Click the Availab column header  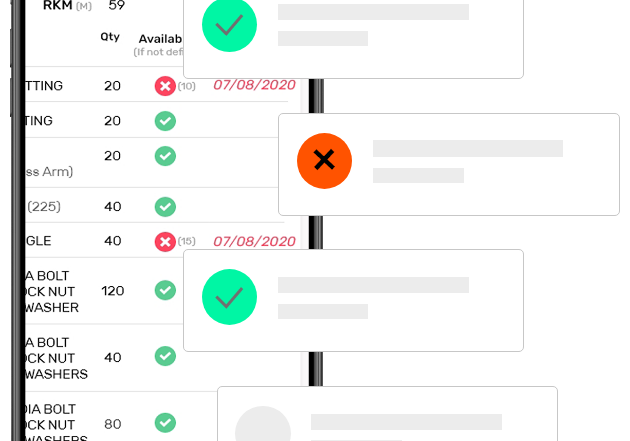click(x=160, y=39)
